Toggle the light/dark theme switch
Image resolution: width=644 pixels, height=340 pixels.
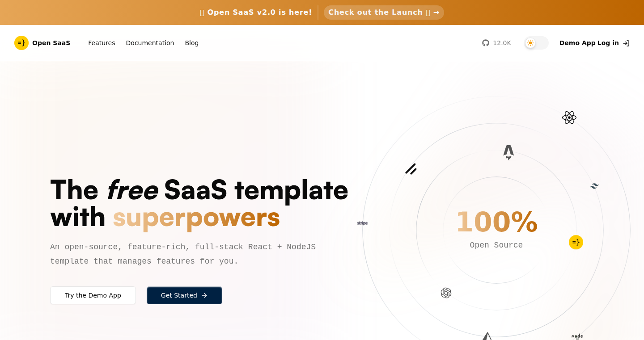point(536,43)
